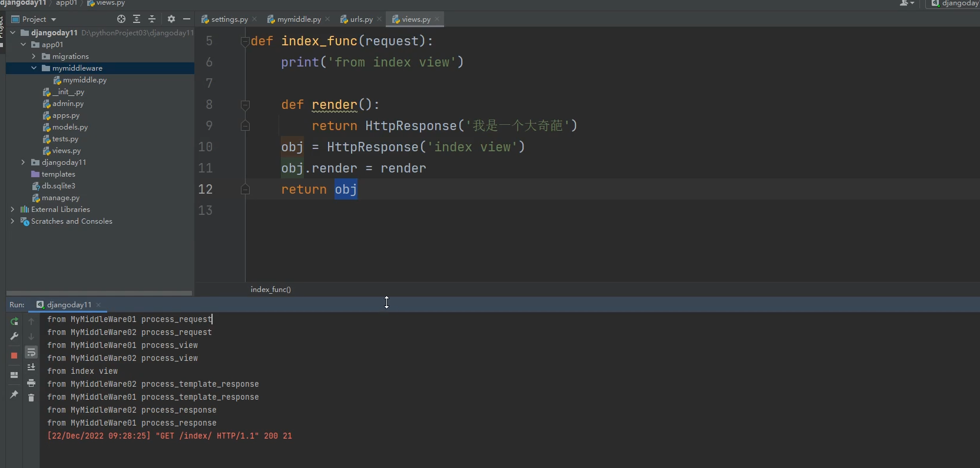The height and width of the screenshot is (468, 980).
Task: Toggle soft-wrap in Run console
Action: pyautogui.click(x=31, y=353)
